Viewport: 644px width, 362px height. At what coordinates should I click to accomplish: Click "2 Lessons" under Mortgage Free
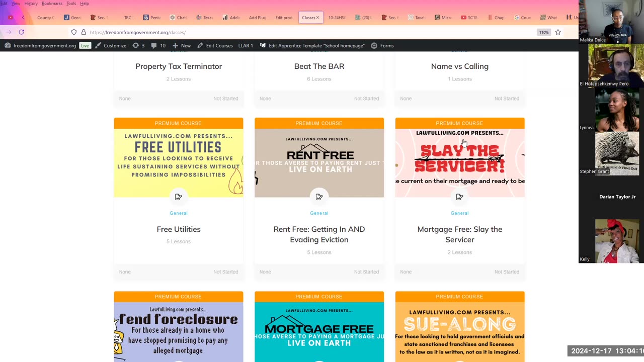pos(459,252)
